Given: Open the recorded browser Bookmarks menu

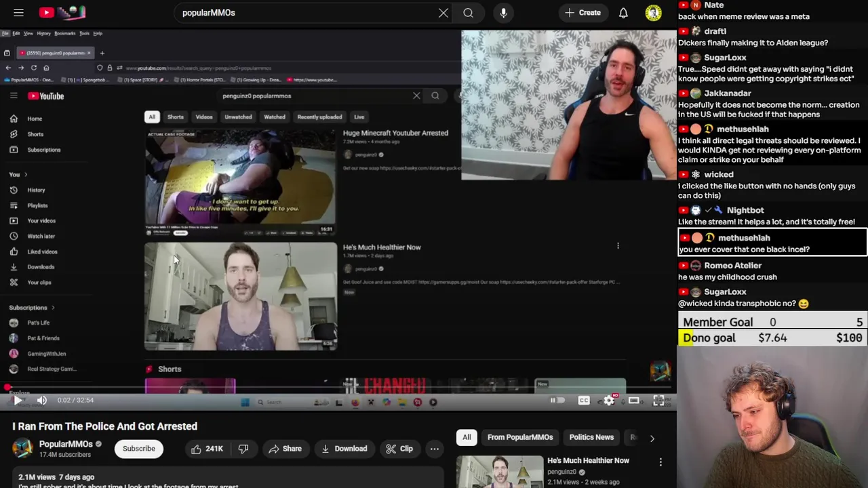Looking at the screenshot, I should click(x=65, y=33).
